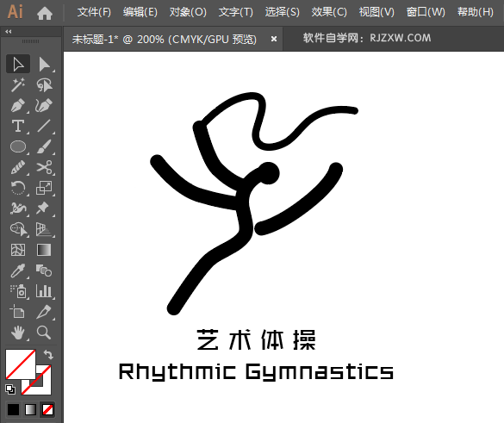Select the Eyedropper tool
The image size is (504, 423).
pos(18,271)
